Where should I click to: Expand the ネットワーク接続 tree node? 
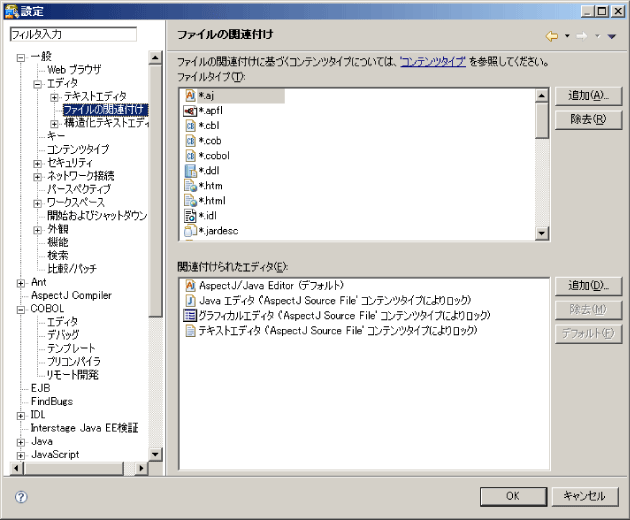[x=37, y=177]
